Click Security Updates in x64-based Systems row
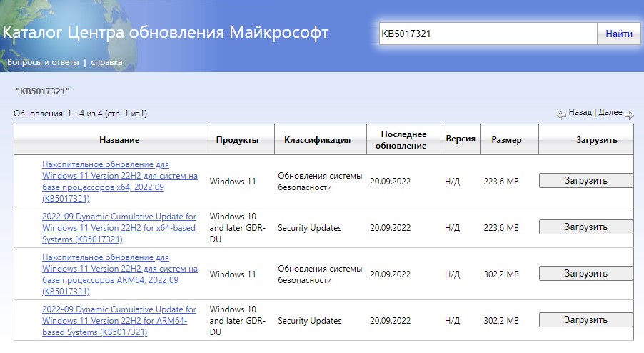This screenshot has width=644, height=353. [x=310, y=228]
